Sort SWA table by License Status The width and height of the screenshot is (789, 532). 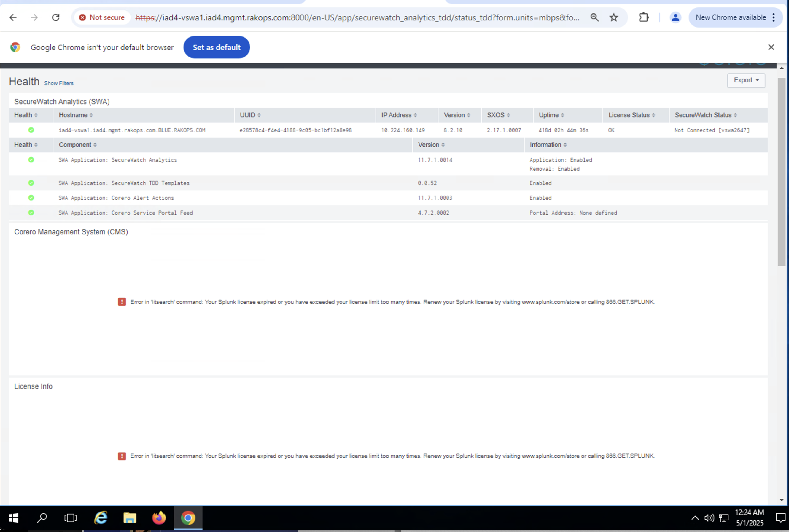[631, 115]
